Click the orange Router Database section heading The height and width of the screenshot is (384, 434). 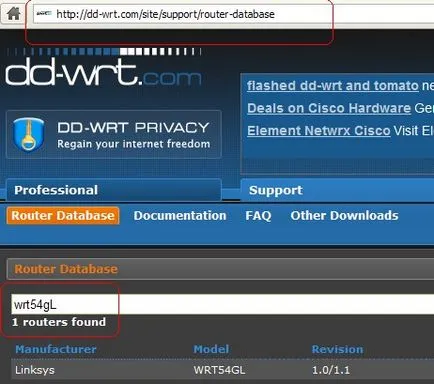[66, 269]
